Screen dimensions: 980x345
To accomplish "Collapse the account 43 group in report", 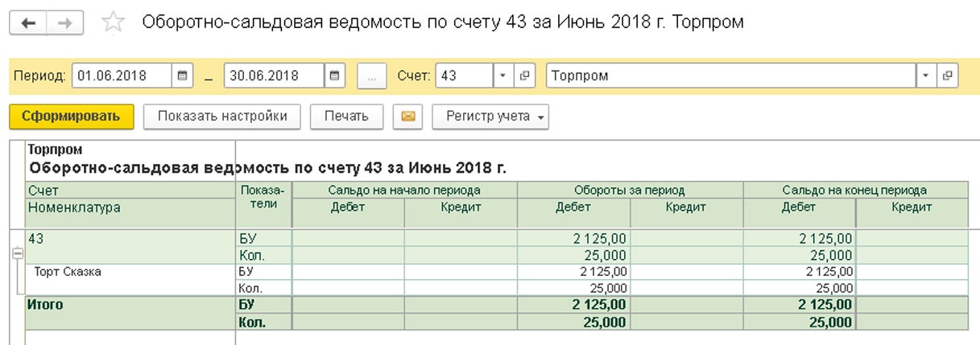I will pos(16,253).
